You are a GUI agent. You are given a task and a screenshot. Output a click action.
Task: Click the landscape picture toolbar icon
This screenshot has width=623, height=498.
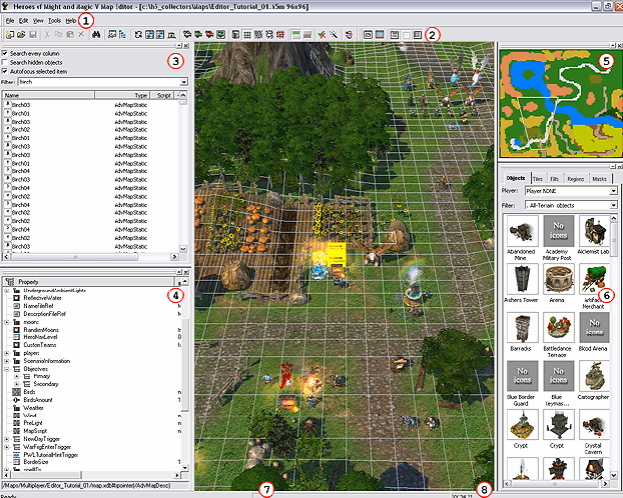click(379, 35)
